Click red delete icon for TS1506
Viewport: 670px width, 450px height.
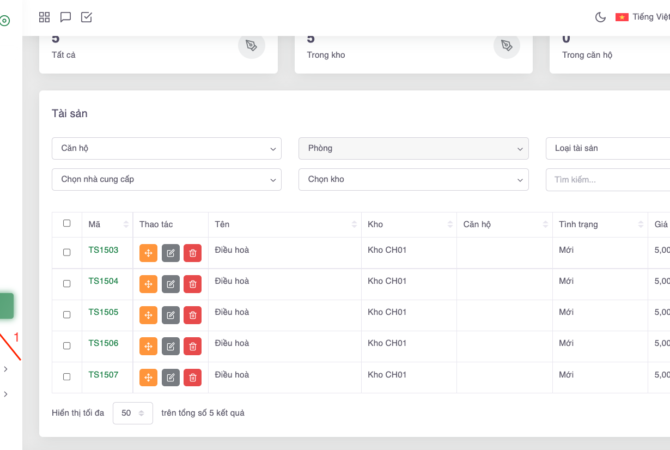192,346
